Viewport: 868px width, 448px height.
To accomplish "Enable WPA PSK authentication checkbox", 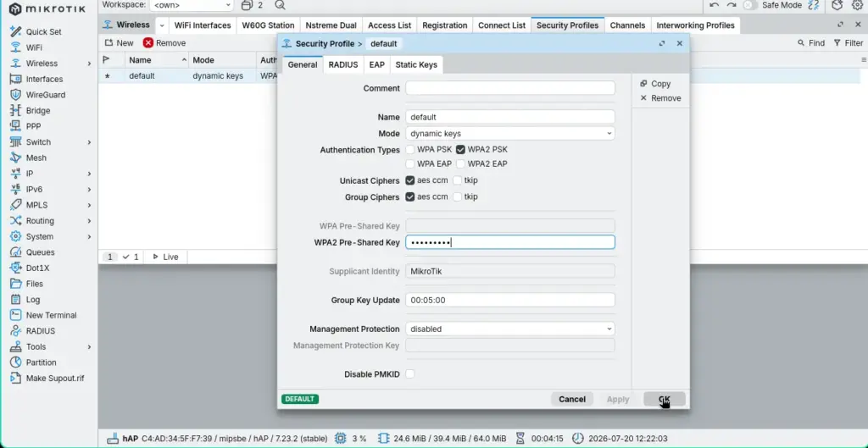I will (409, 149).
